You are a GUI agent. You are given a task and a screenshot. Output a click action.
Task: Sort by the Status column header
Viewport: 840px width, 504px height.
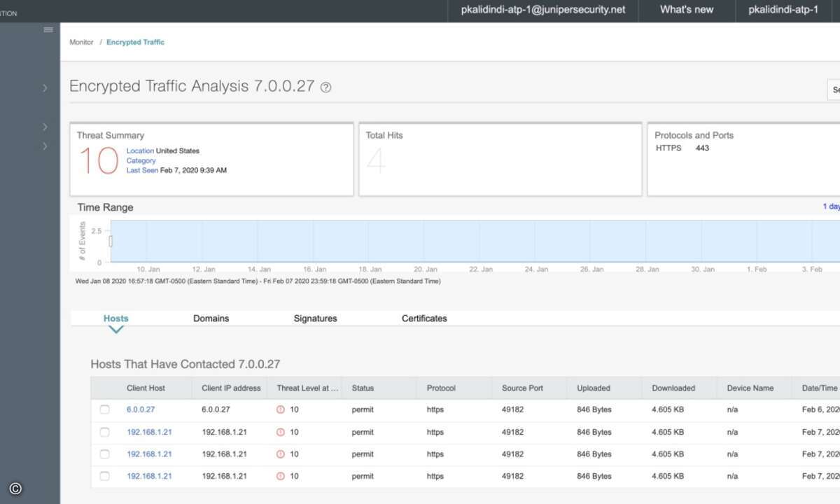click(x=363, y=388)
